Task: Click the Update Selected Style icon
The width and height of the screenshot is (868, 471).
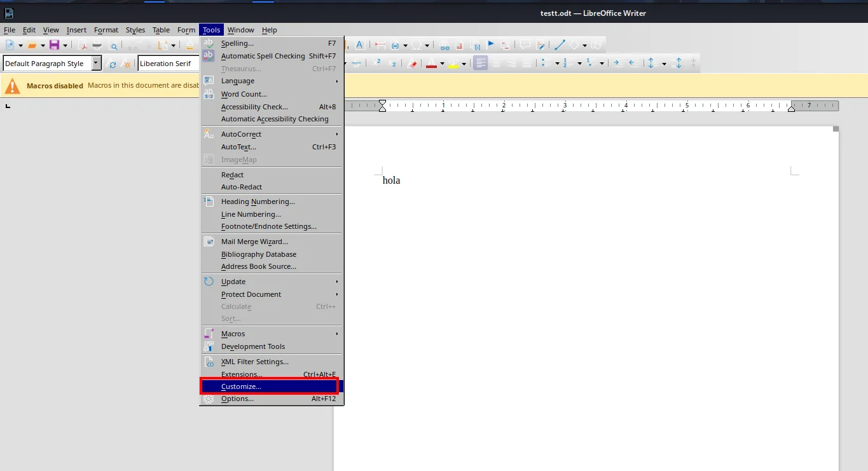Action: (x=112, y=64)
